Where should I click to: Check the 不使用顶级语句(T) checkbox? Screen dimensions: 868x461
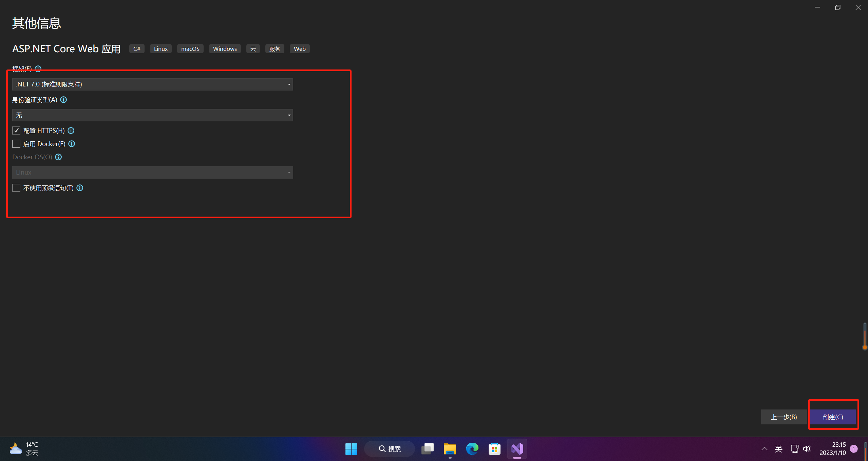16,188
